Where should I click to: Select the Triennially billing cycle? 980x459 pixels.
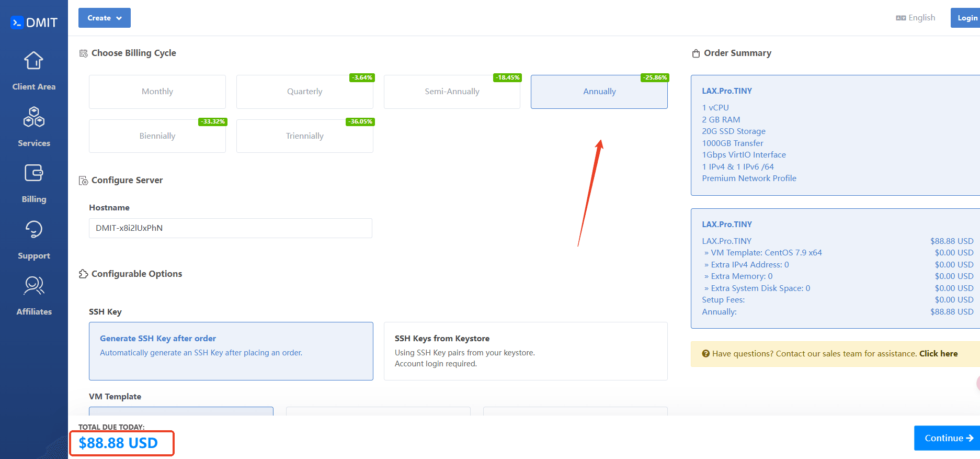tap(305, 136)
